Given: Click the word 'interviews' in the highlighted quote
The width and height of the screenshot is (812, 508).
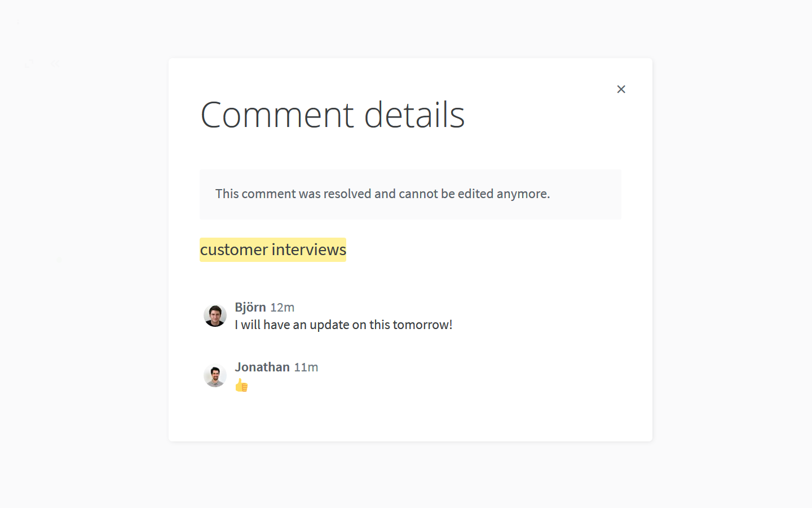Looking at the screenshot, I should point(308,249).
